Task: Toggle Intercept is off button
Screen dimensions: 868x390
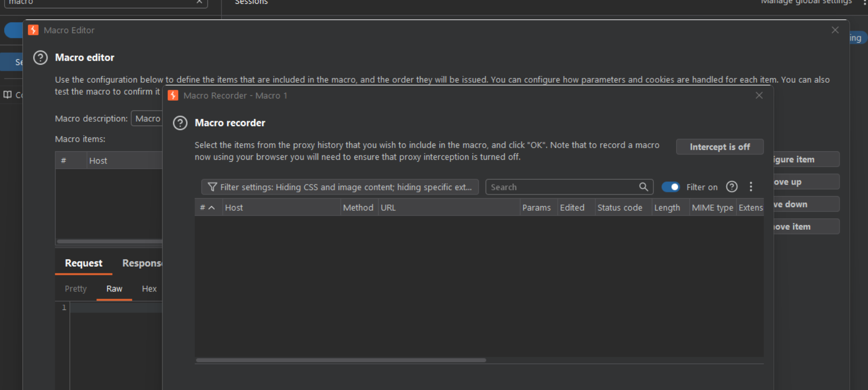Action: click(x=720, y=147)
